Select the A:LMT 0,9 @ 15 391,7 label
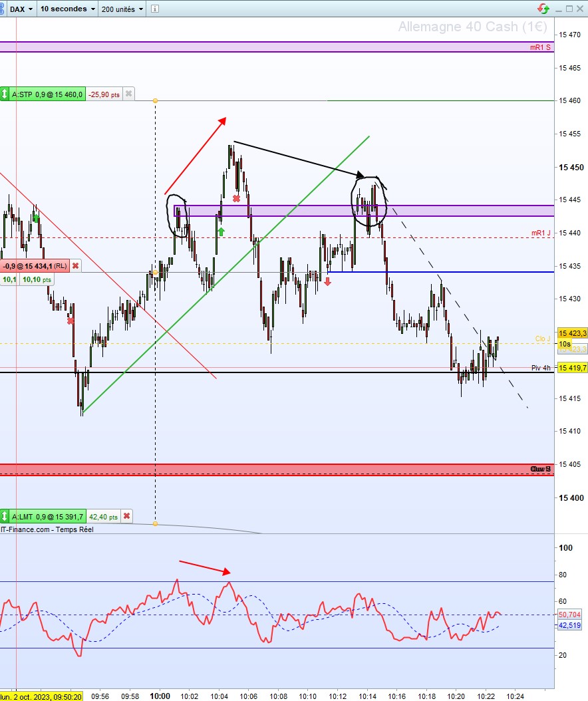The width and height of the screenshot is (588, 701). pyautogui.click(x=47, y=517)
